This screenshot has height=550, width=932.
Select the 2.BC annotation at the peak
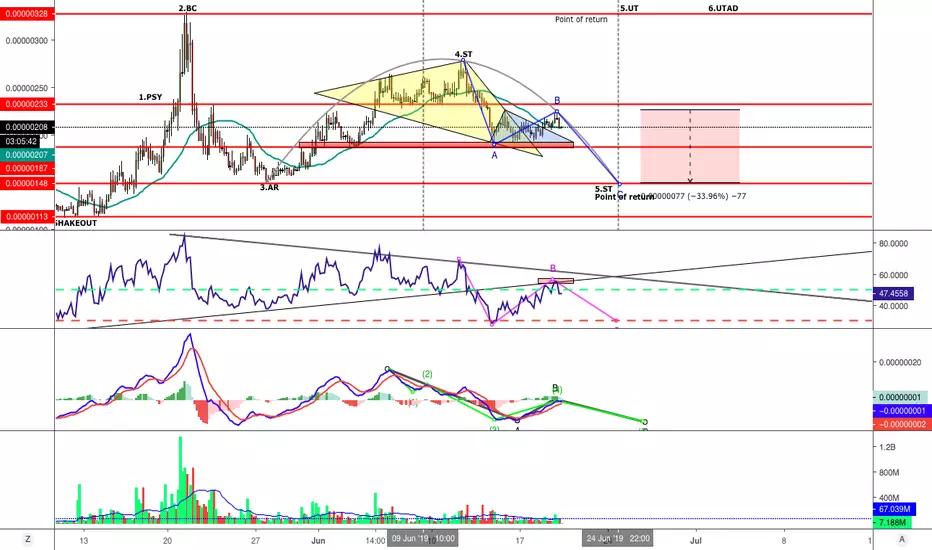187,8
